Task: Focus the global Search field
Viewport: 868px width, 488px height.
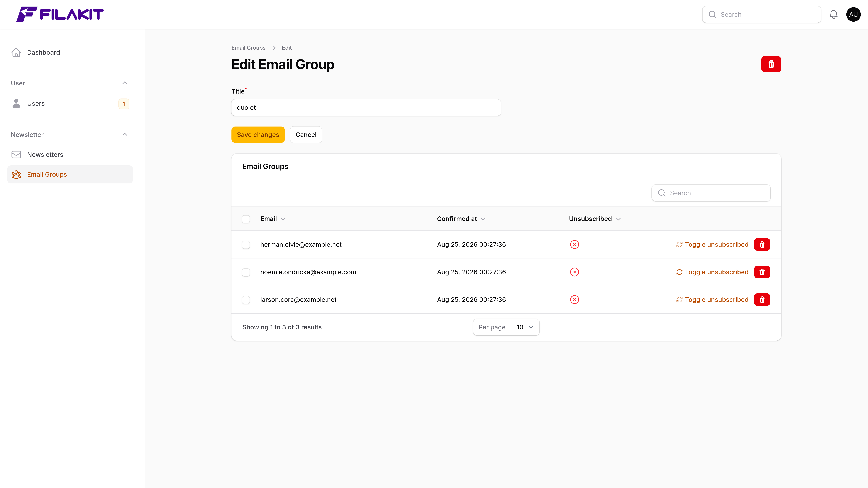Action: point(761,14)
